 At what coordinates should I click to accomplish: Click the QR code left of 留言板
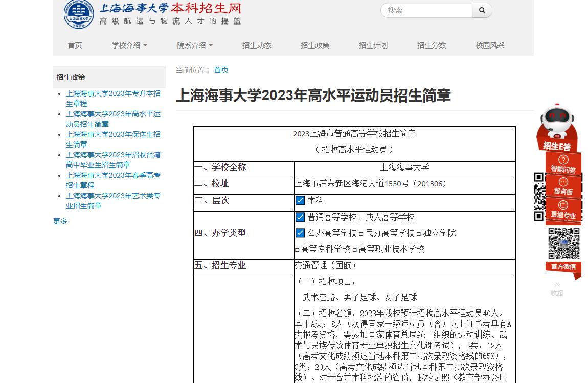(x=539, y=197)
